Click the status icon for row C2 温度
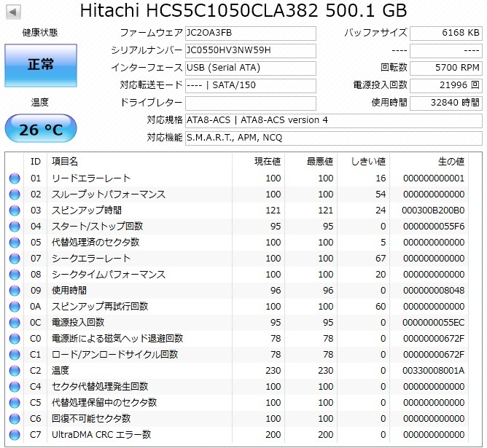This screenshot has height=448, width=487. (x=15, y=371)
